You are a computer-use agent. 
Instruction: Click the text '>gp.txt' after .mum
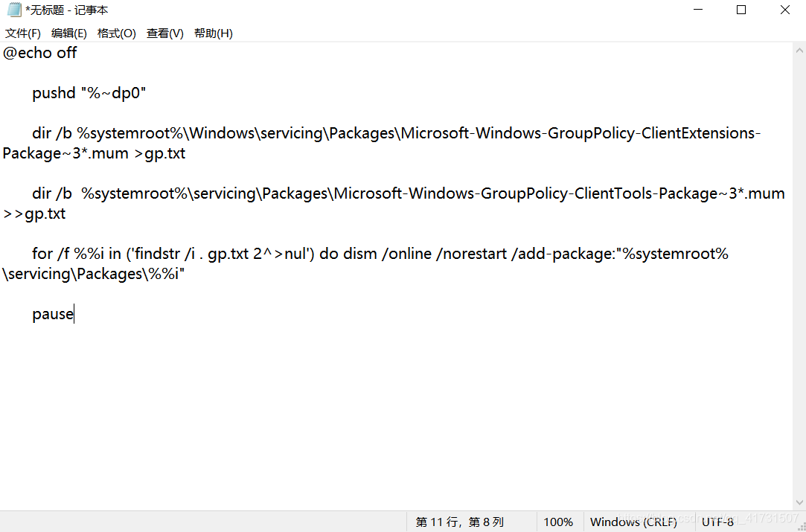[x=159, y=153]
